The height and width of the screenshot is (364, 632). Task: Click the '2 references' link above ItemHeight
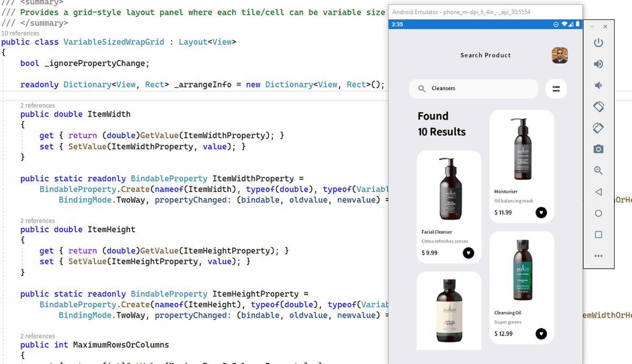coord(37,221)
